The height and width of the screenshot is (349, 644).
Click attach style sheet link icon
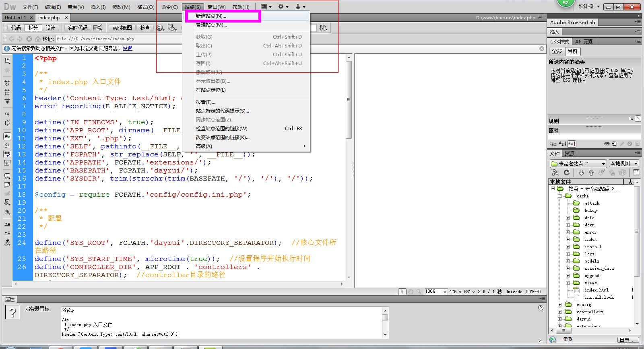607,144
